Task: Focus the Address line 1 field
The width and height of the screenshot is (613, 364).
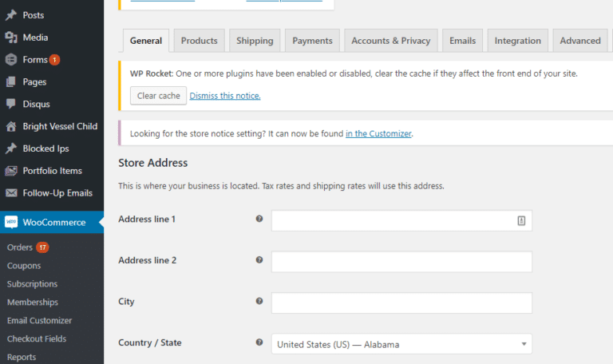Action: 401,220
